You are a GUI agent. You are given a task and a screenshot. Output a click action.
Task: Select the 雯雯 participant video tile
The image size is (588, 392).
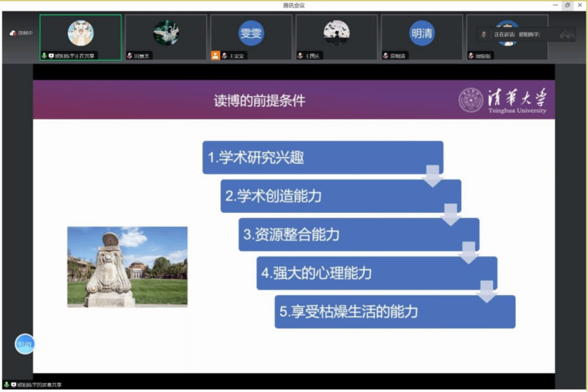tap(251, 37)
